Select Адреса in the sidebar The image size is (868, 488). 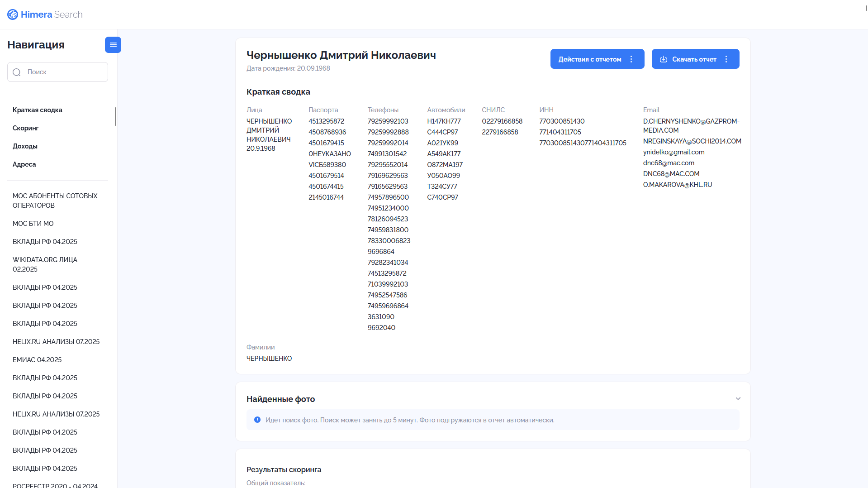click(24, 164)
